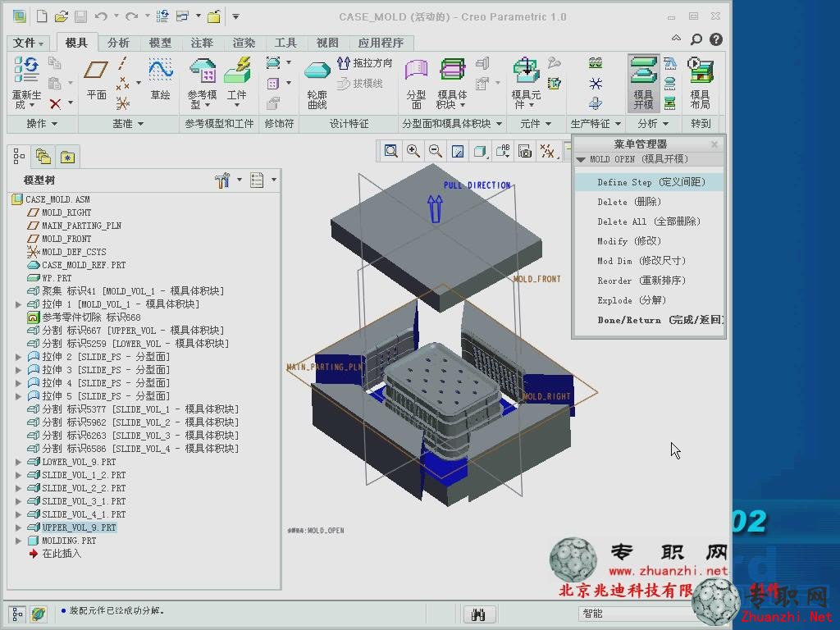Select 在此插入 insert marker in tree
Viewport: 840px width, 630px height.
(62, 554)
